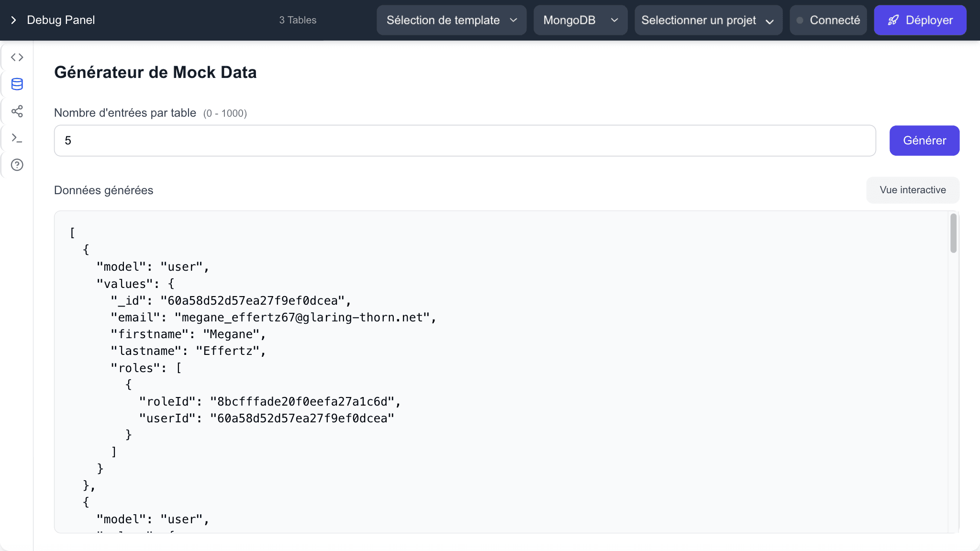Click the connection status dot next to Connecté
Viewport: 980px width, 551px height.
pyautogui.click(x=798, y=20)
